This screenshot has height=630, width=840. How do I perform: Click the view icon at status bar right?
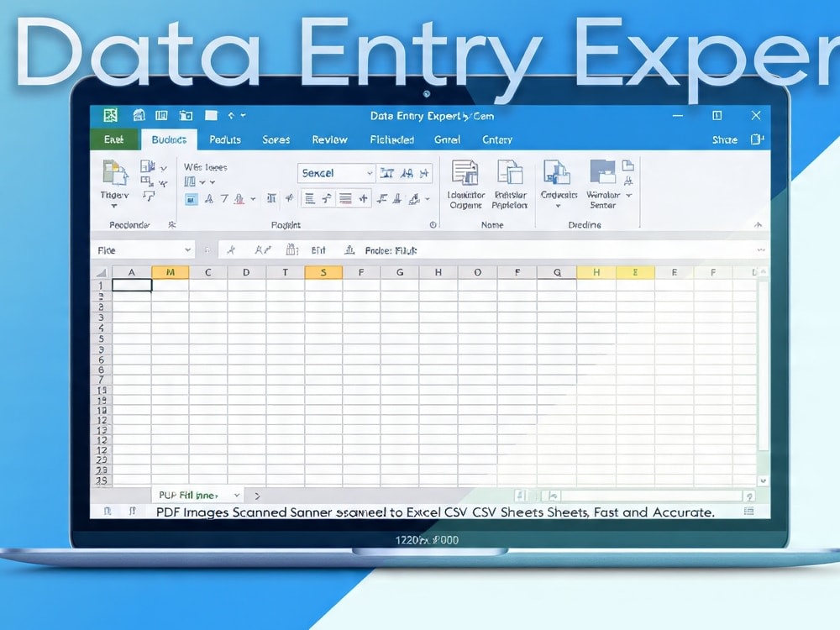pos(749,512)
